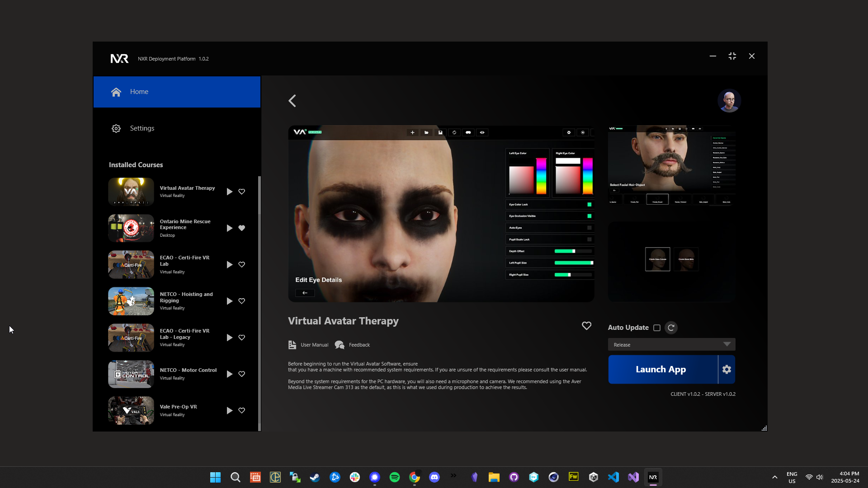Enable the Auto Update checkbox

(657, 328)
